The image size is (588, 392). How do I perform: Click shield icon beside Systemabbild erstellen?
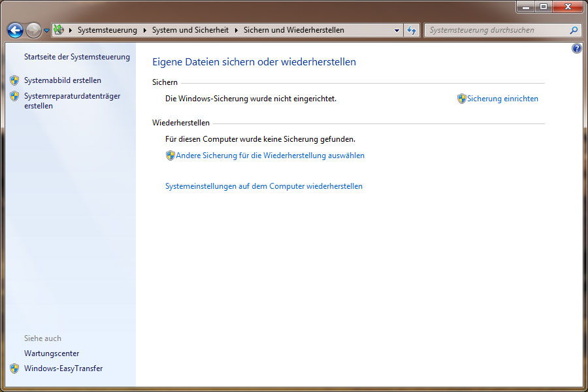(x=14, y=80)
